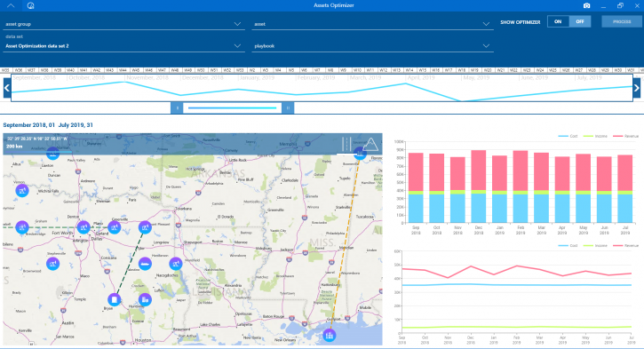Toggle Cost series in bar chart legend
Screen dimensions: 644x349
click(x=568, y=136)
